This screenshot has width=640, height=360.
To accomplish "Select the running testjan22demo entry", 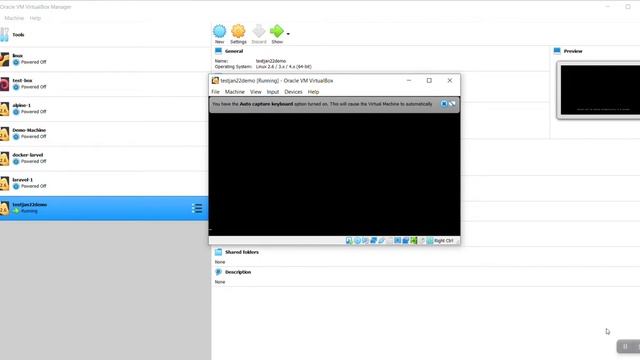I will click(x=104, y=209).
